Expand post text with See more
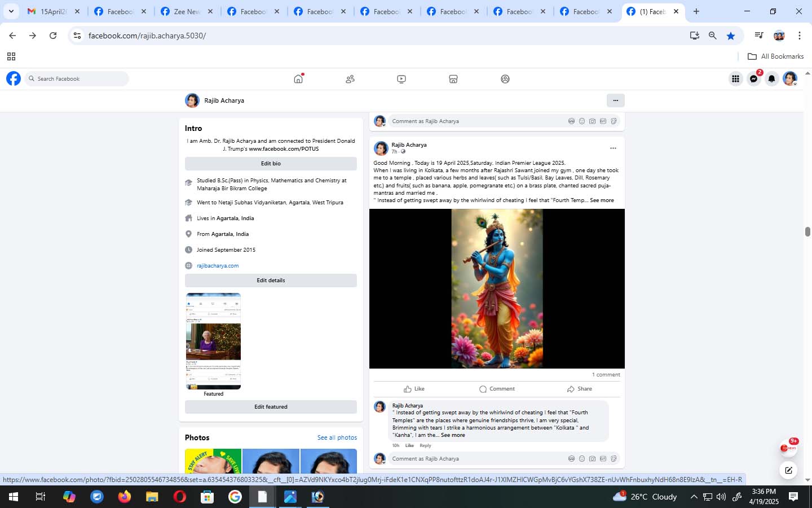This screenshot has height=508, width=812. (x=602, y=200)
